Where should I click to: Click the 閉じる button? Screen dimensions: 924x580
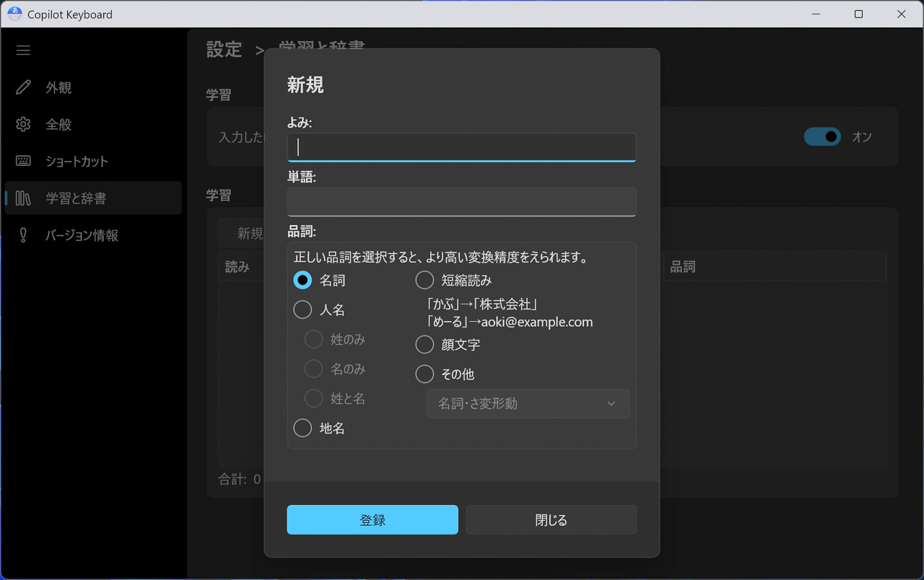[x=551, y=520]
